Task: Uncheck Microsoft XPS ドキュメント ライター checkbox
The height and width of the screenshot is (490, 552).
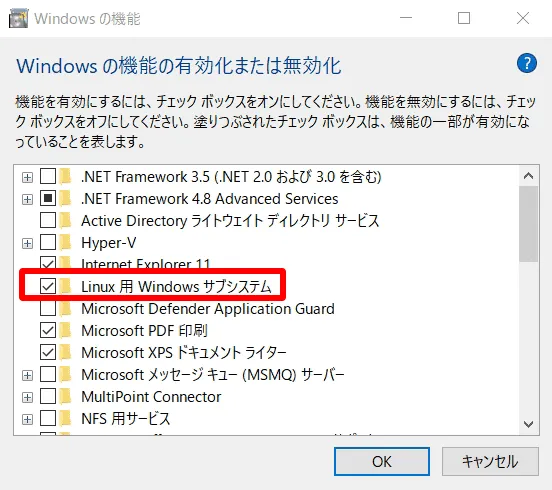Action: (x=48, y=352)
